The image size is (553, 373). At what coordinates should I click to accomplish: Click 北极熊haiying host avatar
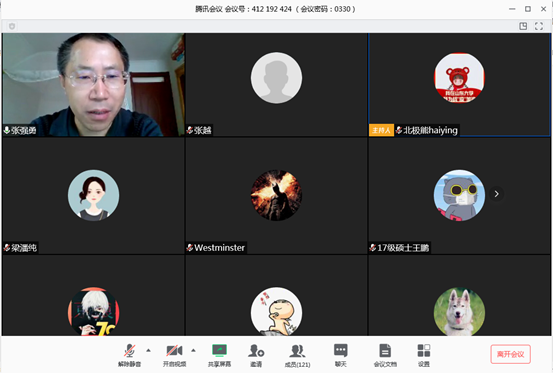tap(459, 78)
